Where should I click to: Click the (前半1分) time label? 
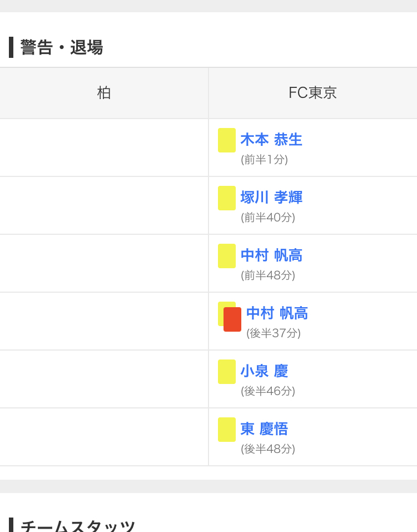[x=265, y=160]
